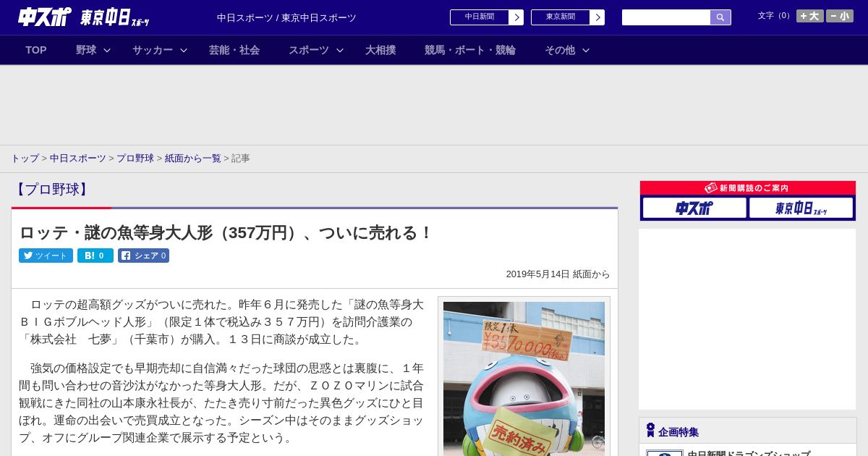Bookmark article with Hatena B! button
Screen dimensions: 868x456
click(95, 256)
